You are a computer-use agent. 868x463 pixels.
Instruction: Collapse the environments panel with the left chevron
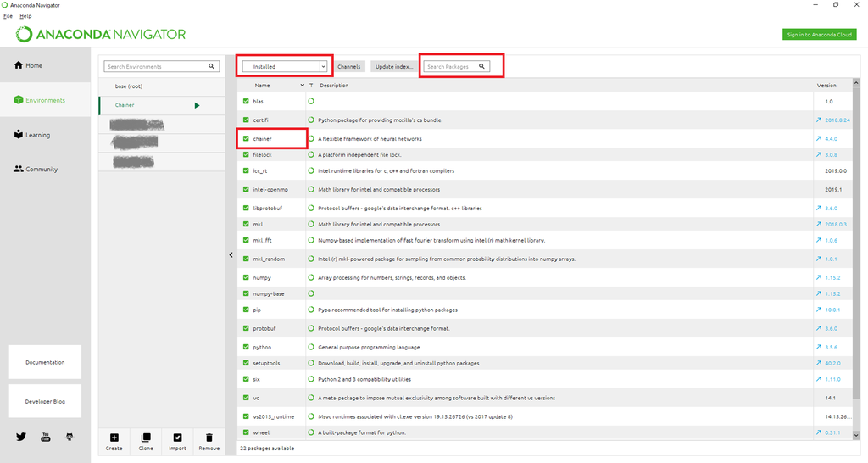pyautogui.click(x=231, y=254)
